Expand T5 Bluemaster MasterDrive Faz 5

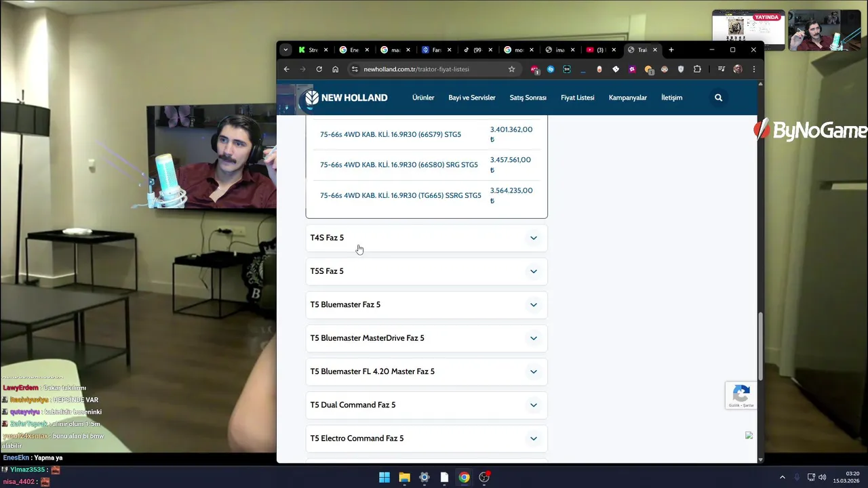[x=427, y=338]
